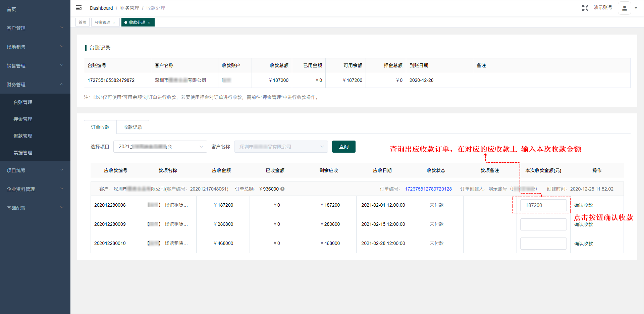Viewport: 644px width, 314px height.
Task: Open 台账管理 submenu item
Action: [35, 102]
